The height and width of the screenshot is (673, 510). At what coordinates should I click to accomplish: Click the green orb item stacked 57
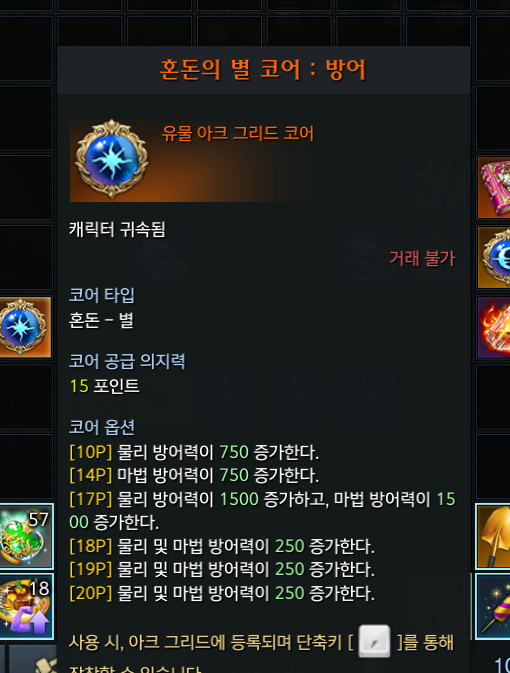[x=26, y=536]
